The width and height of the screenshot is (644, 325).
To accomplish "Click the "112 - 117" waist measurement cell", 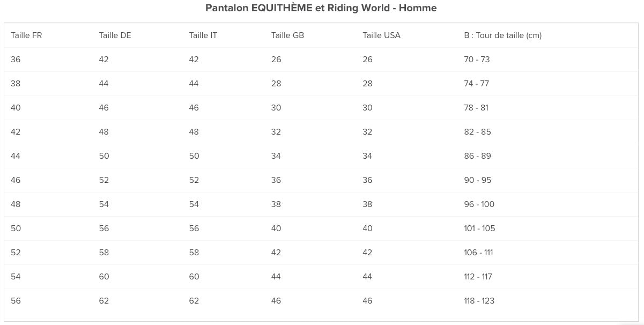I will click(x=478, y=277).
